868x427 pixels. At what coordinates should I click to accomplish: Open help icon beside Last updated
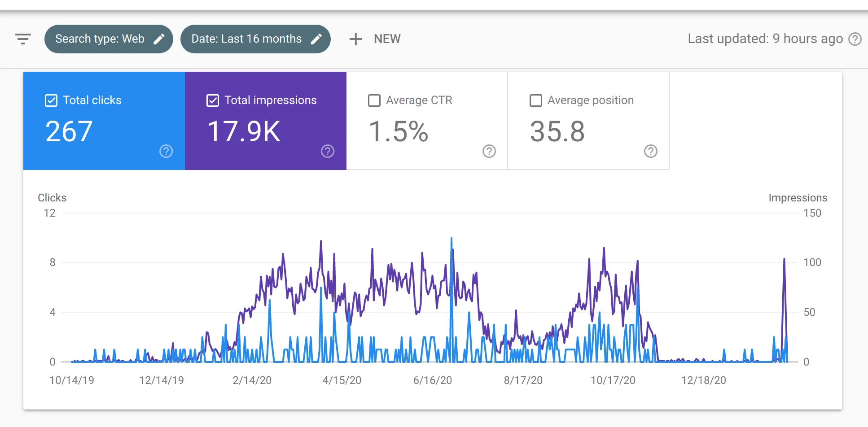pos(855,39)
